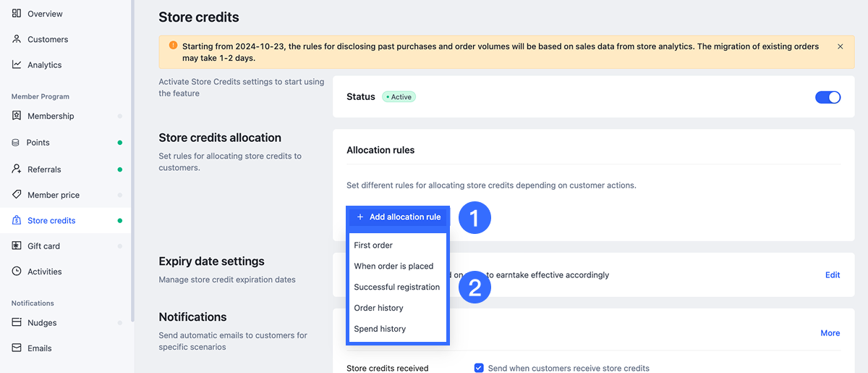Open the Emails sidebar item
The width and height of the screenshot is (868, 373).
point(39,348)
